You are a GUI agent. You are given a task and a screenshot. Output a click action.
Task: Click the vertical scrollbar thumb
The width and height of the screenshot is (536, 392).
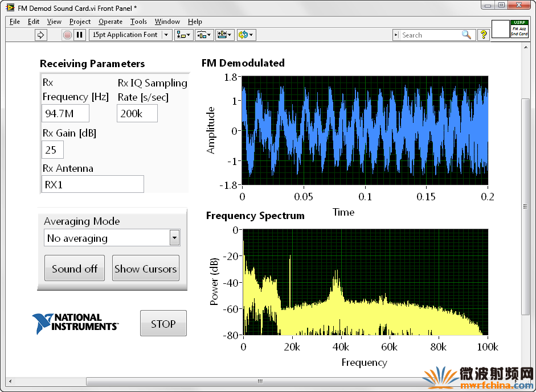coord(525,207)
